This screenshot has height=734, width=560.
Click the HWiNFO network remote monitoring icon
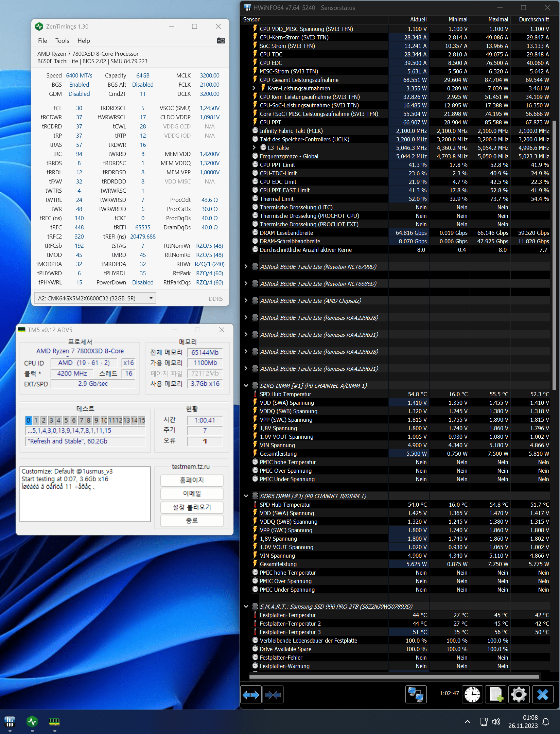click(416, 695)
